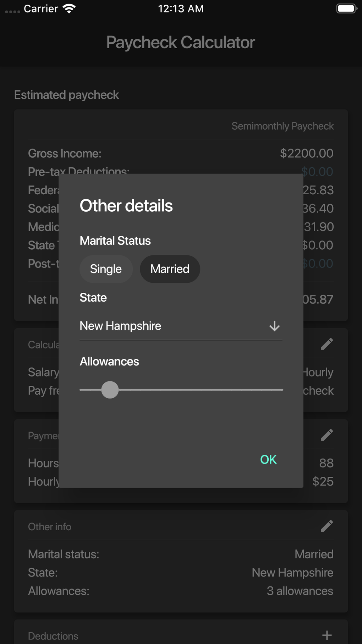
Task: Tap the Paycheck Calculator title
Action: coord(181,43)
